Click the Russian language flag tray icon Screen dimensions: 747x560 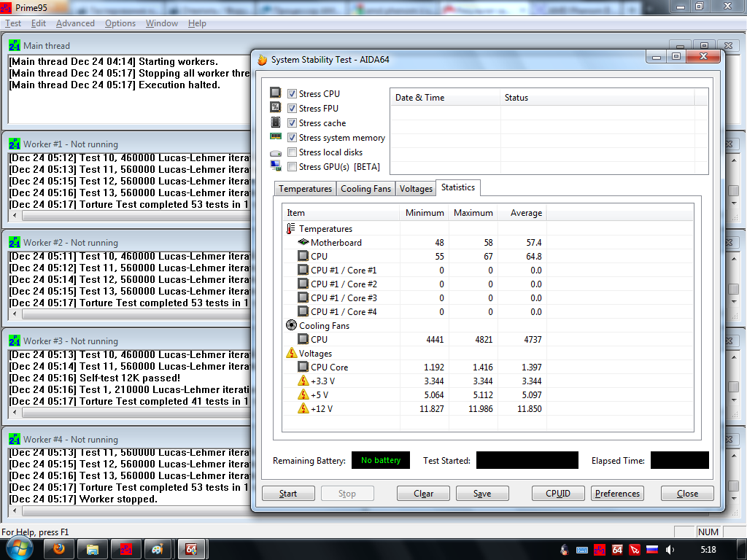click(652, 550)
